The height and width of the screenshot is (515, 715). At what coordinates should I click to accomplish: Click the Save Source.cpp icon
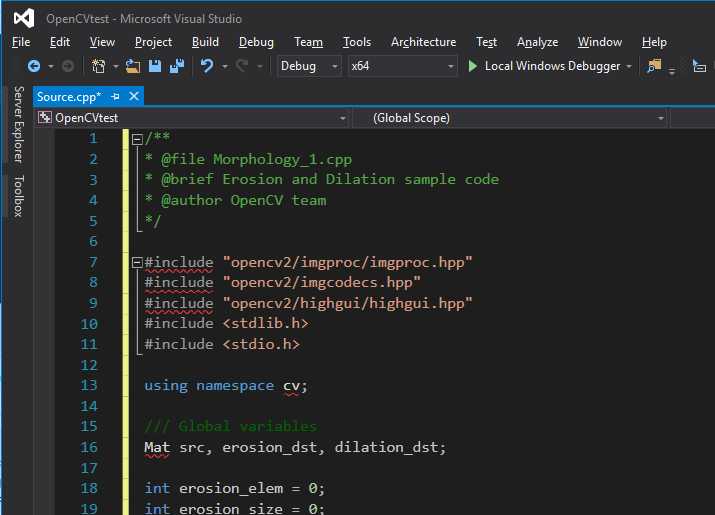[155, 67]
